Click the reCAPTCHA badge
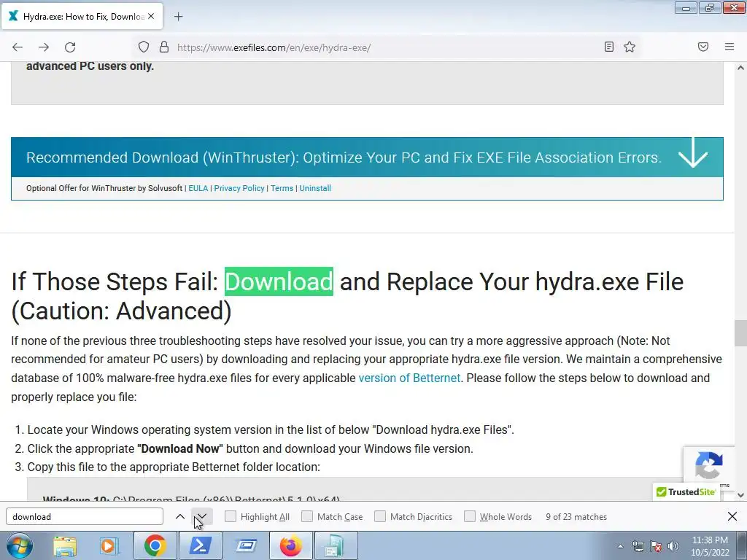 point(709,465)
